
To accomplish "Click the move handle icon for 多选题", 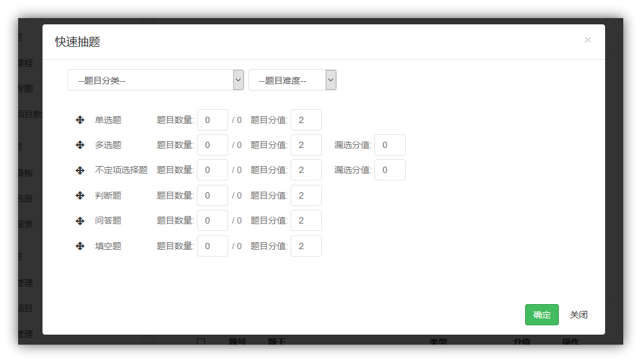I will tap(80, 145).
